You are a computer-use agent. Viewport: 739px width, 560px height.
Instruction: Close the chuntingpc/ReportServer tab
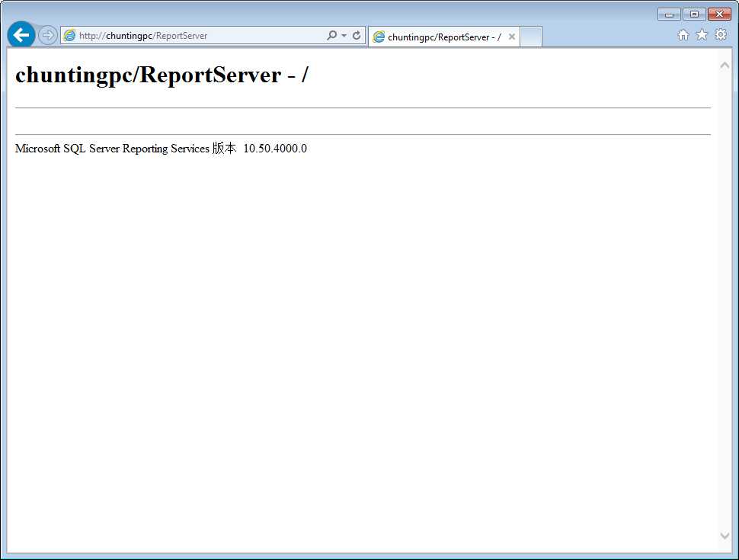point(512,37)
